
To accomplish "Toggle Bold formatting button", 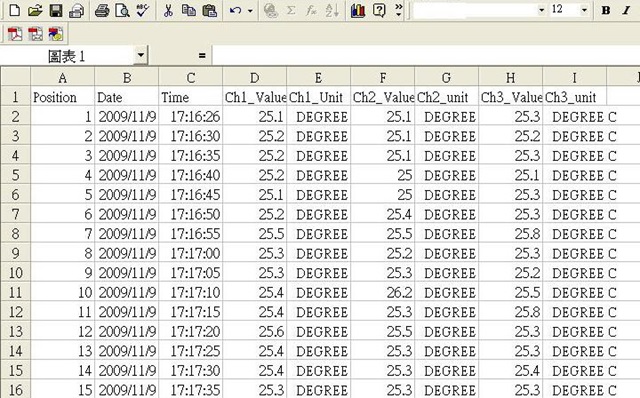I will point(606,10).
